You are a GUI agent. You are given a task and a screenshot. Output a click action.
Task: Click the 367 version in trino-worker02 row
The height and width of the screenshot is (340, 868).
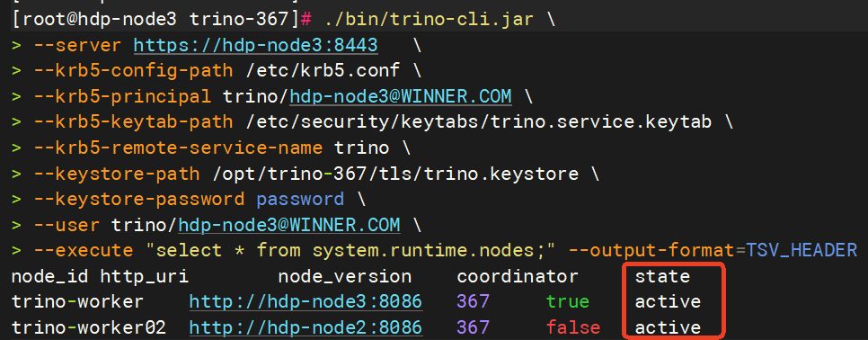(474, 327)
